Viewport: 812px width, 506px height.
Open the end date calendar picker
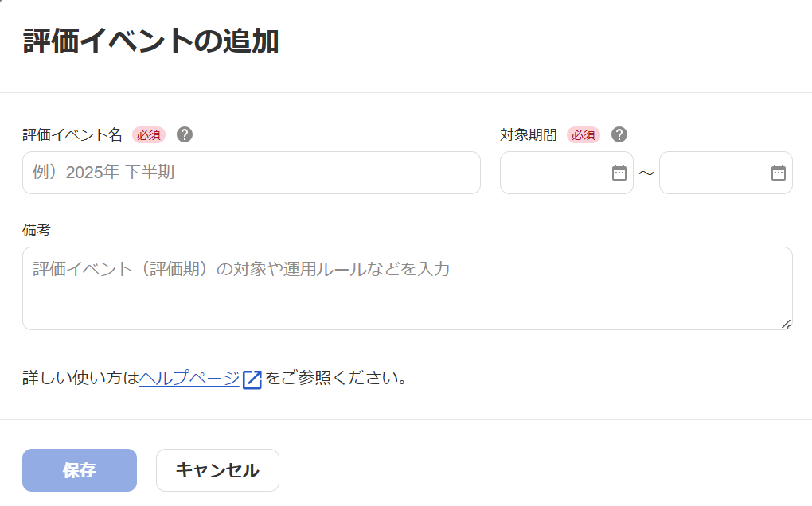778,173
